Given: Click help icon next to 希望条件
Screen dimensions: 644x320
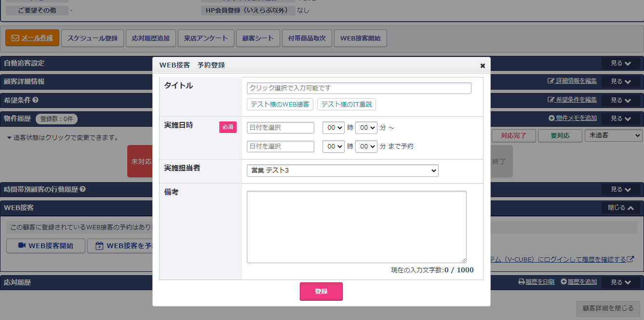Looking at the screenshot, I should [35, 100].
